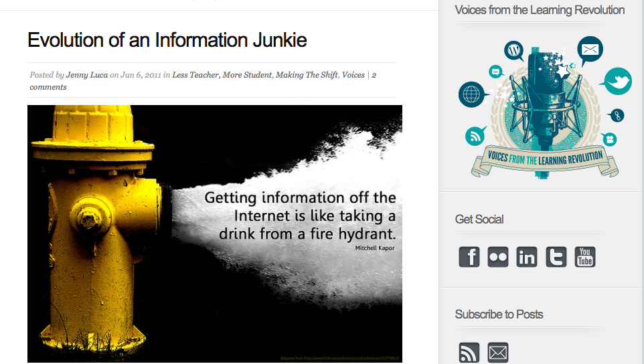The width and height of the screenshot is (644, 364).
Task: Go to the Voices category link
Action: (x=353, y=75)
